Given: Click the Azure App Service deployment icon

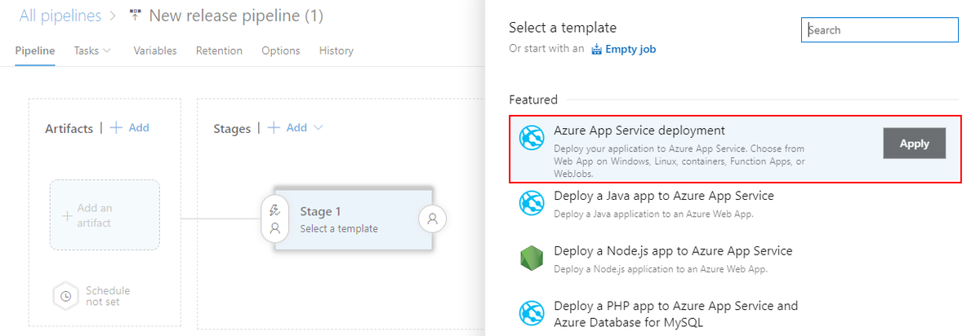Looking at the screenshot, I should [532, 139].
